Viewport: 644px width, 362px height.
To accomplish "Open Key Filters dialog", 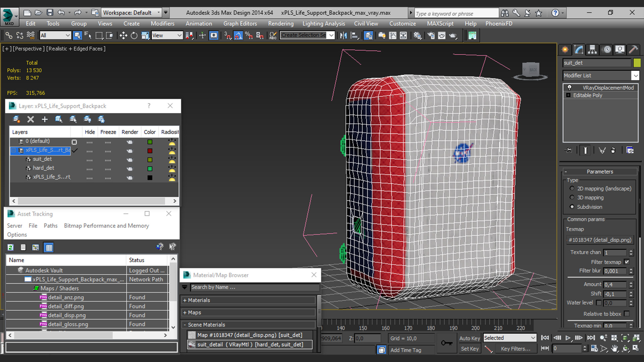I will pos(516,349).
